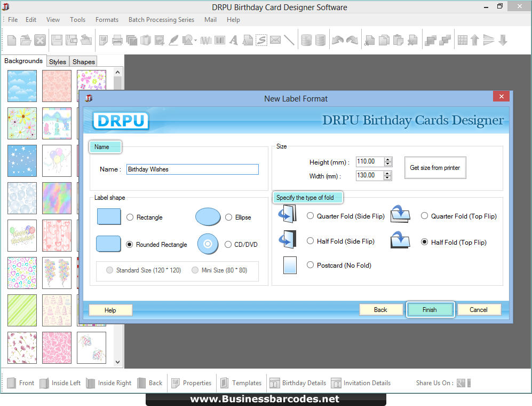Click the Insert image toolbar icon
The height and width of the screenshot is (406, 532).
point(159,41)
